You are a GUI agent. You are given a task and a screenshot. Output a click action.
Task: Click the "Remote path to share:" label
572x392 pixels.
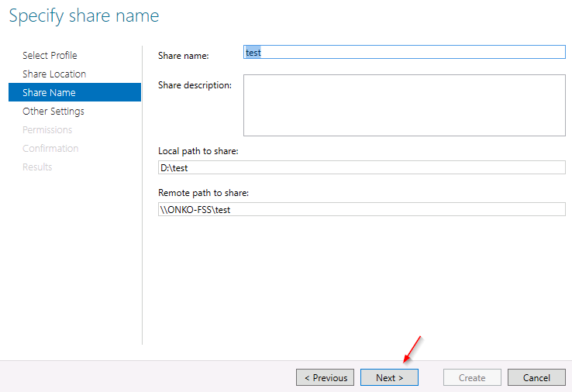(203, 193)
